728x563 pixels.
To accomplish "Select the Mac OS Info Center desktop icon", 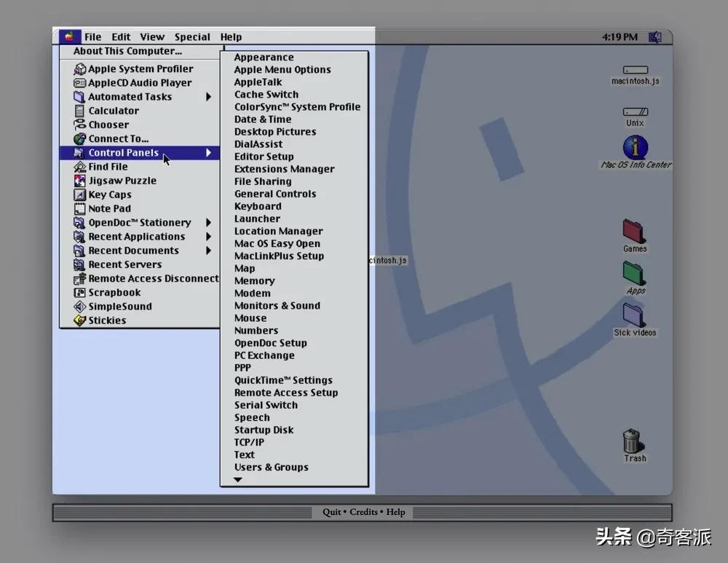I will pyautogui.click(x=635, y=147).
